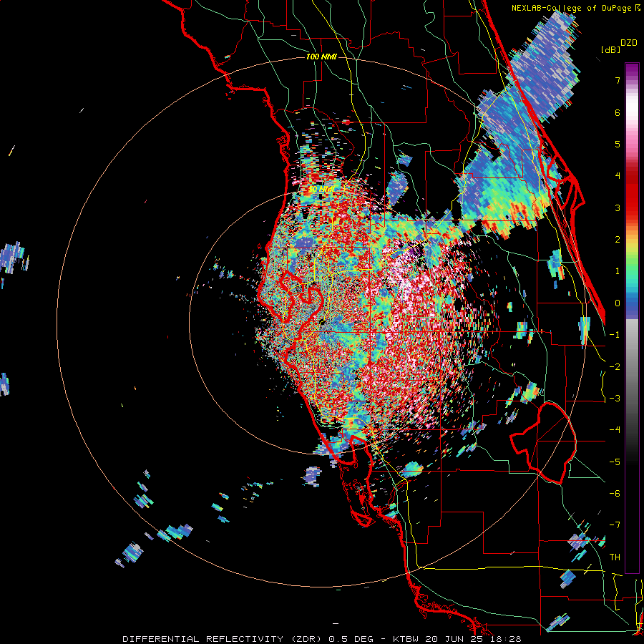
Task: Click the 5 value on the color scale
Action: [618, 144]
